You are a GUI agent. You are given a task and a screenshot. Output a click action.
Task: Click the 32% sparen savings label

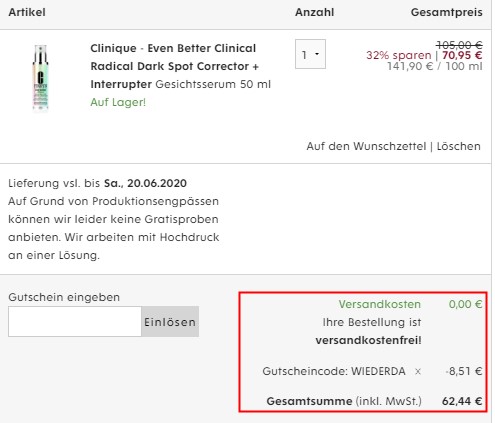click(x=399, y=55)
